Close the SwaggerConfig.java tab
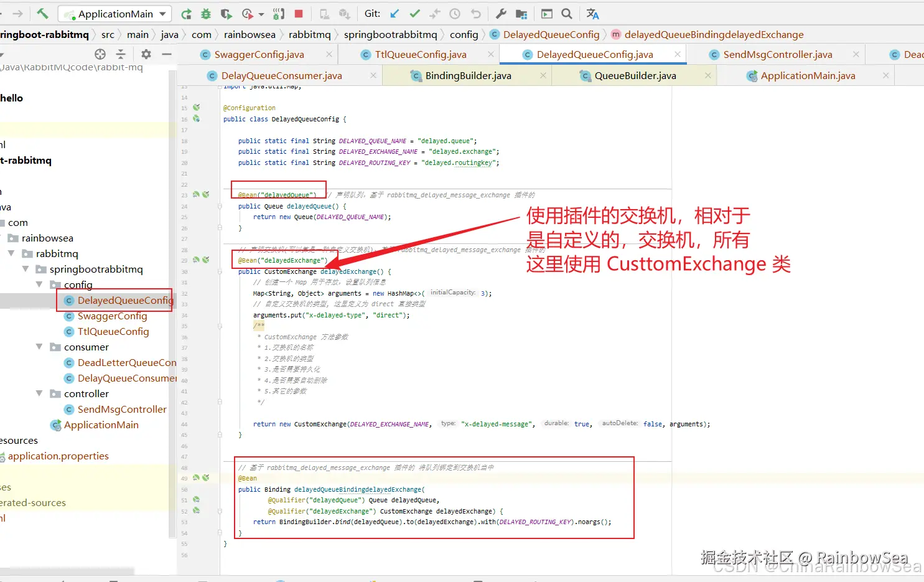 click(x=330, y=55)
